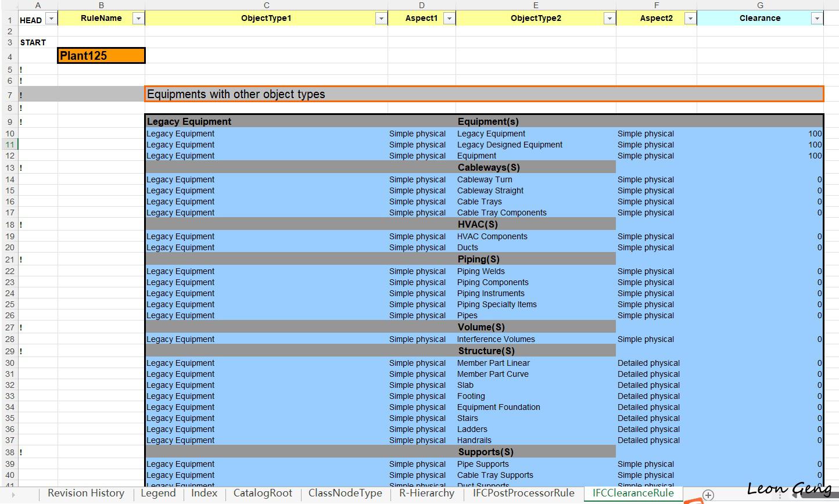Select the 'Cable Tray Components' cell

[536, 213]
